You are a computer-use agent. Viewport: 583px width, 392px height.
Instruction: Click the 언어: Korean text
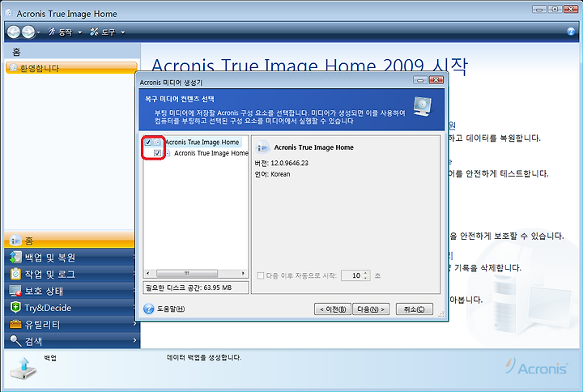click(x=272, y=174)
